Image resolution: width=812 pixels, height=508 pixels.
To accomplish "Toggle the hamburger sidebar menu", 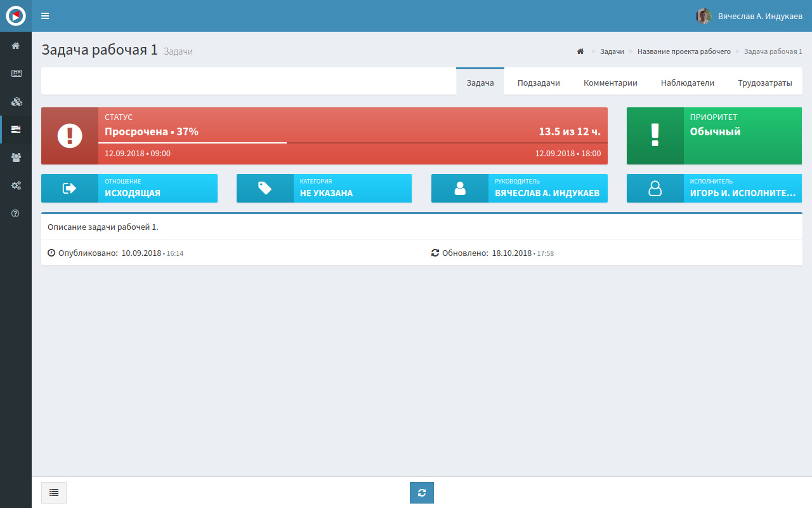I will click(x=45, y=16).
